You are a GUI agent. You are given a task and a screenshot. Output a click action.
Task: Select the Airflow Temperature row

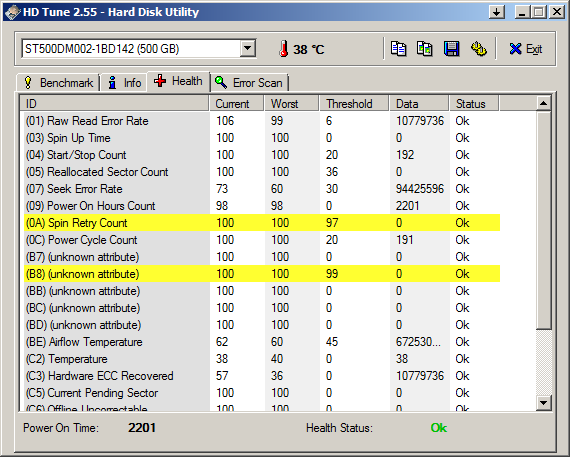click(262, 342)
